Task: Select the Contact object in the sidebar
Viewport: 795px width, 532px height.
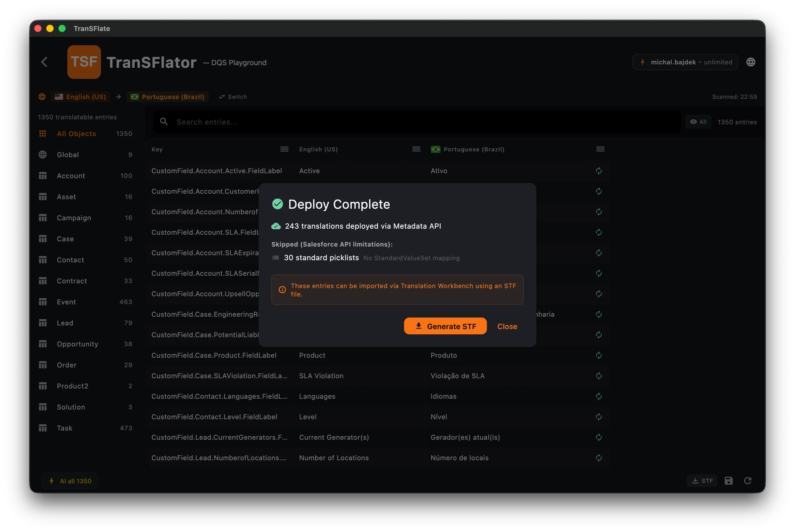Action: (x=70, y=259)
